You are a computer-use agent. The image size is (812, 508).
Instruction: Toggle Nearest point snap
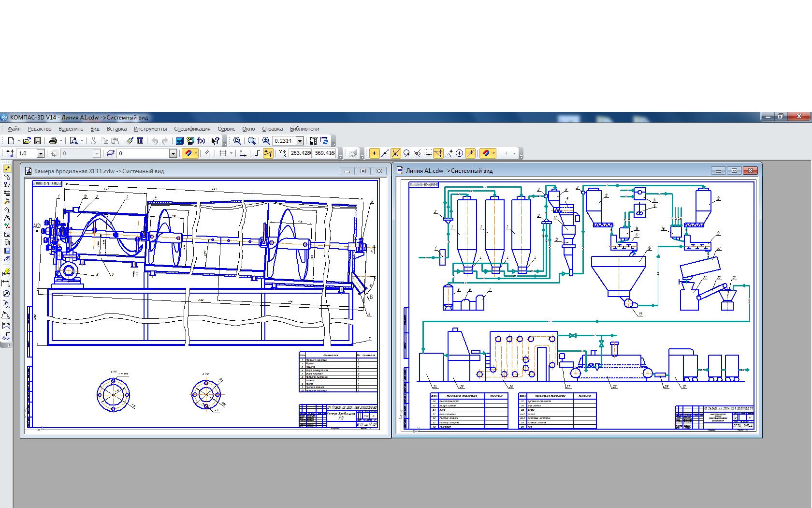point(375,153)
